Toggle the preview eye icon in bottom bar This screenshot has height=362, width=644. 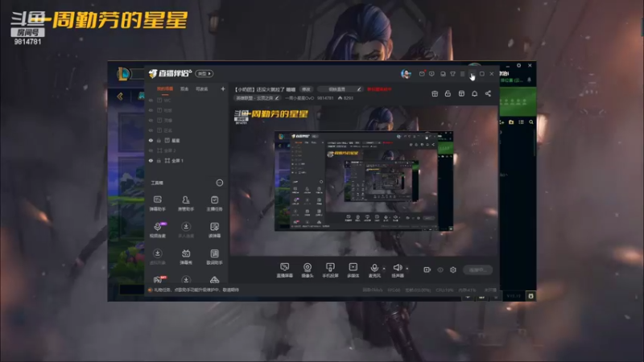point(440,269)
